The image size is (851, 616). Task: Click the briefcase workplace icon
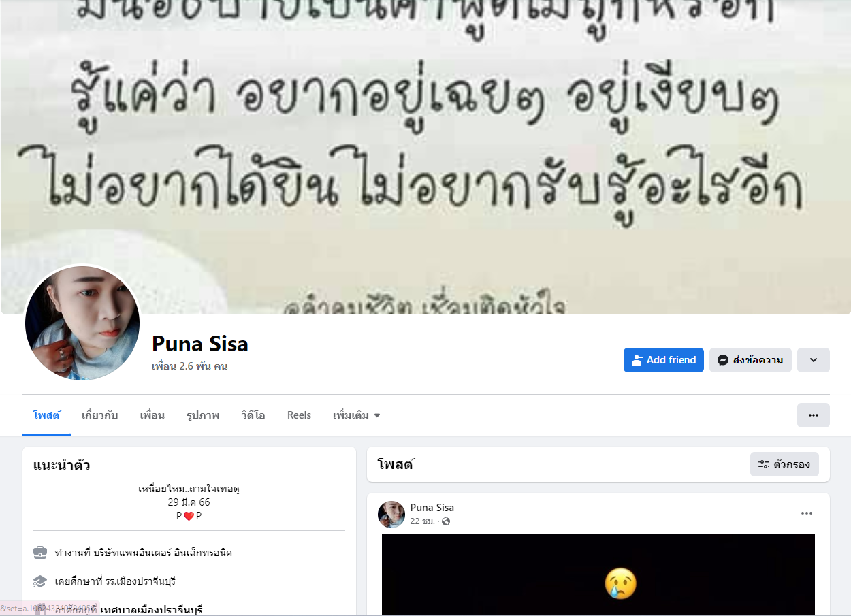(x=40, y=553)
